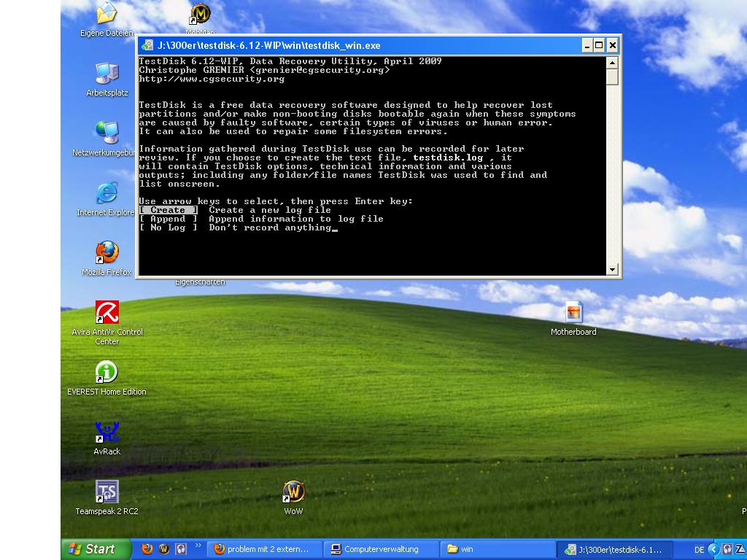
Task: Open Motherboard file on desktop
Action: [573, 318]
